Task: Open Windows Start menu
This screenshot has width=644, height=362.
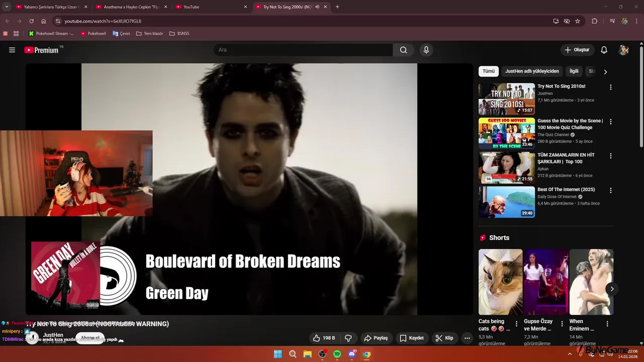Action: [278, 354]
